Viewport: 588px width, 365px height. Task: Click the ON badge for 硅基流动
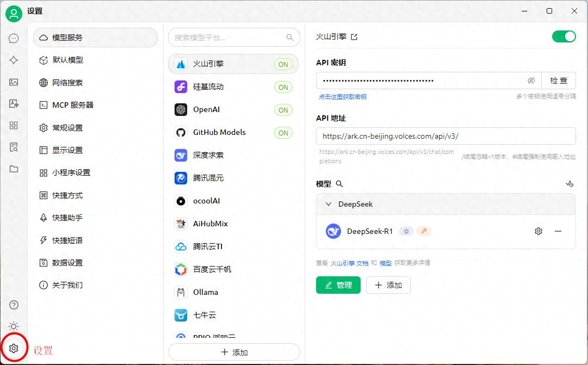pos(283,87)
